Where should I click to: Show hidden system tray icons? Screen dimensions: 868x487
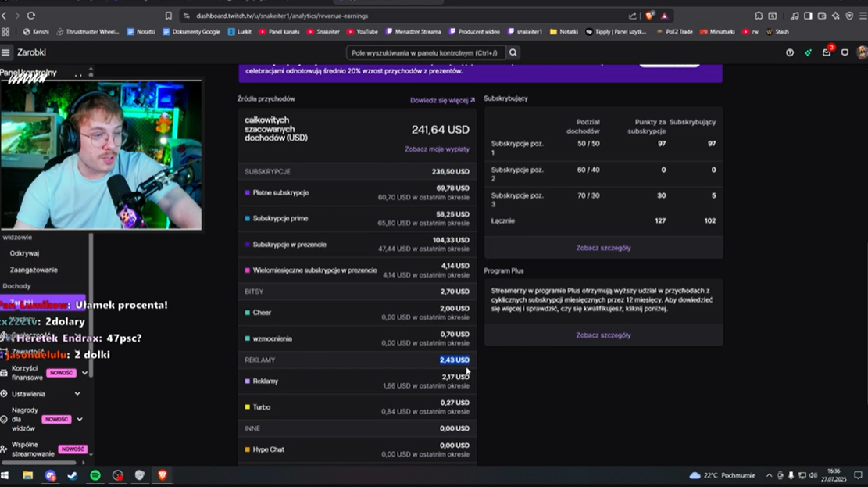(x=769, y=475)
